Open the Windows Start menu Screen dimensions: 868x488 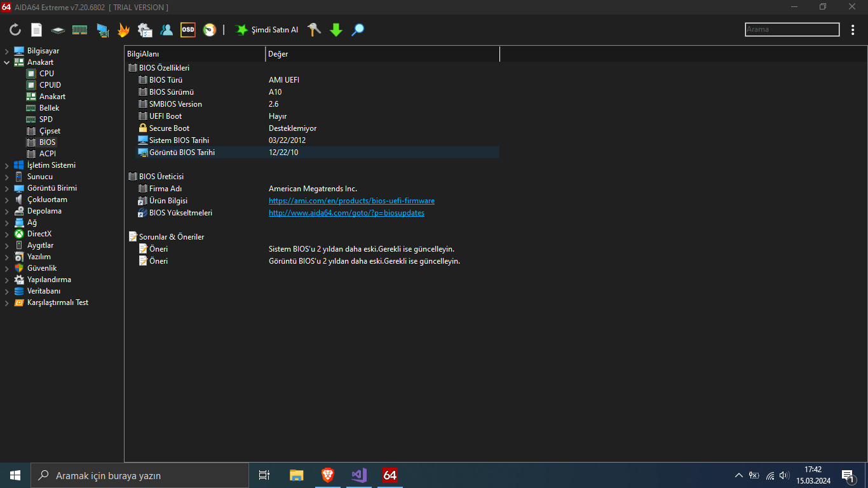pos(15,475)
